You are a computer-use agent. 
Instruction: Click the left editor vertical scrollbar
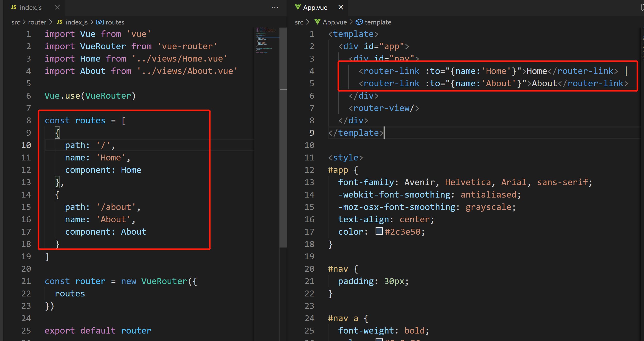pyautogui.click(x=283, y=155)
